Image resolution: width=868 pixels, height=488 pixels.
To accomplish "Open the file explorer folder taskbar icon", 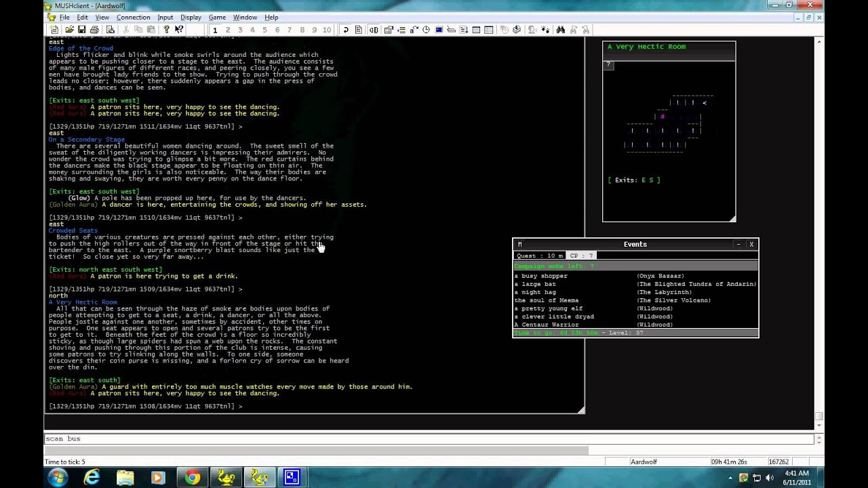I will pyautogui.click(x=125, y=478).
